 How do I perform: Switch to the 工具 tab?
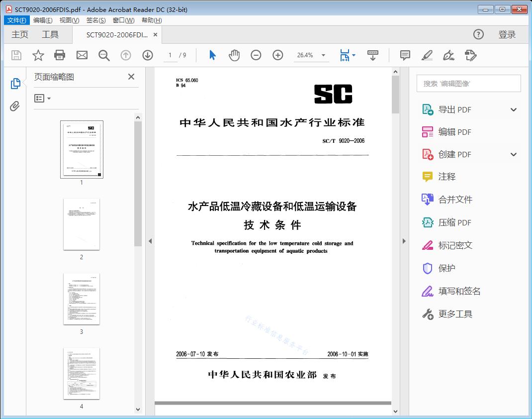pyautogui.click(x=50, y=34)
